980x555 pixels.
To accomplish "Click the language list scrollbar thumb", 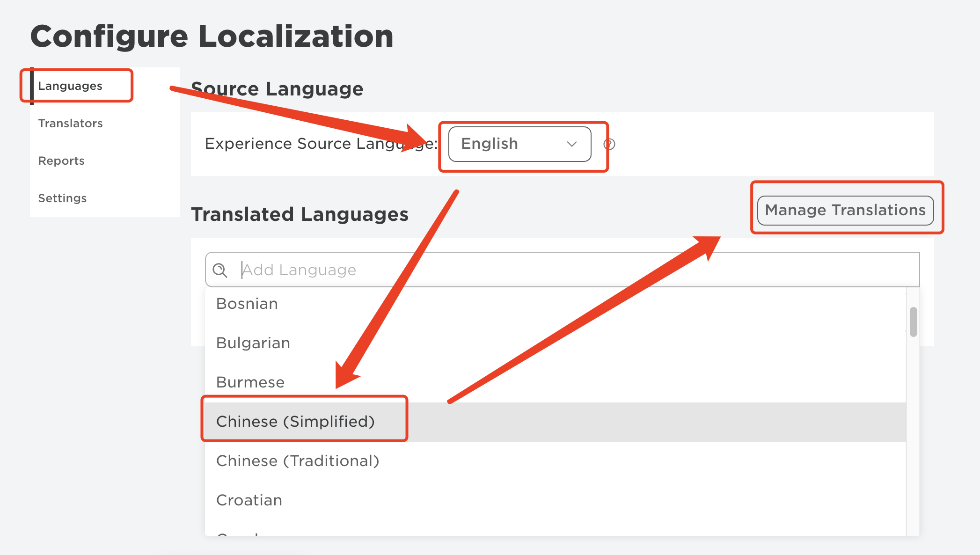I will [913, 321].
